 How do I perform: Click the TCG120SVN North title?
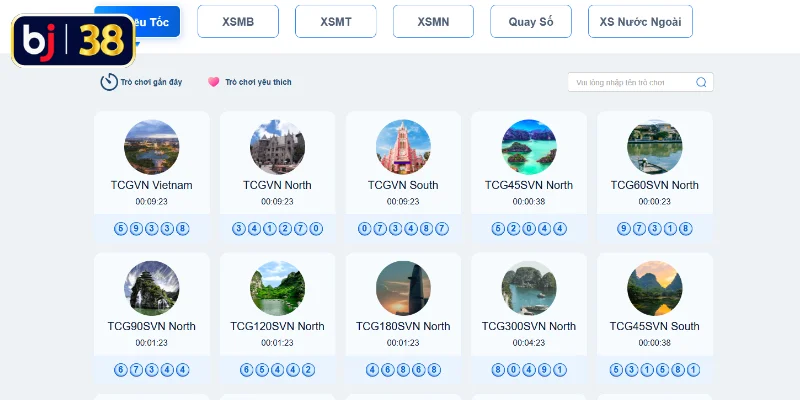click(x=278, y=327)
